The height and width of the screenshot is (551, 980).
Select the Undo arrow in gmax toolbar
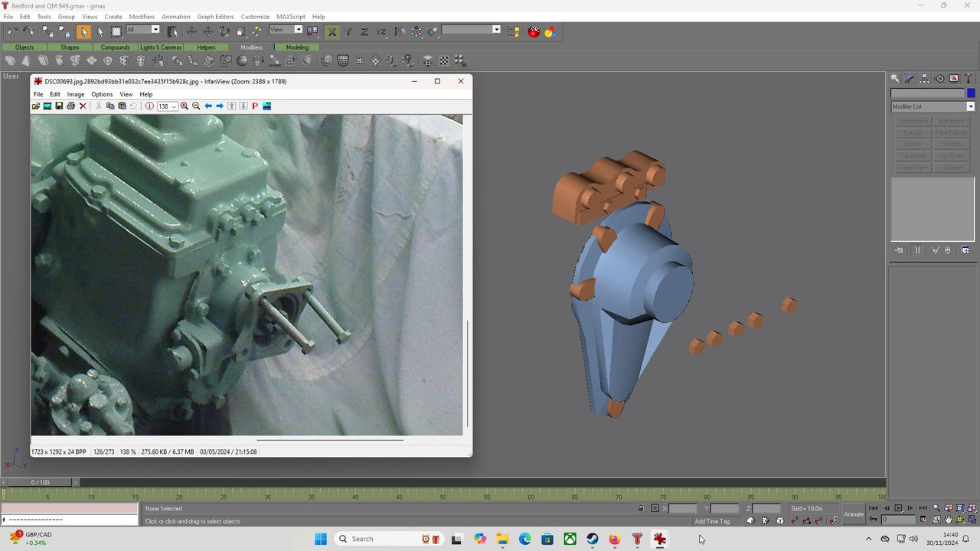pos(12,31)
